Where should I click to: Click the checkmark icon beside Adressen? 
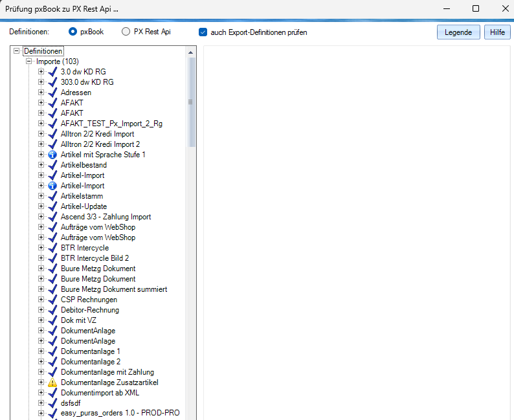click(x=52, y=93)
